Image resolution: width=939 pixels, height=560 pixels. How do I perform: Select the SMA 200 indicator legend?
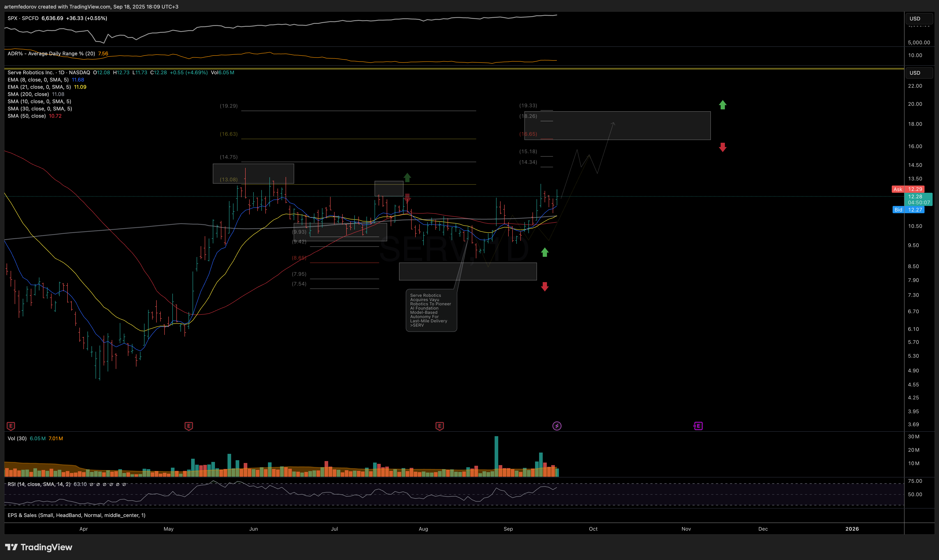(28, 94)
